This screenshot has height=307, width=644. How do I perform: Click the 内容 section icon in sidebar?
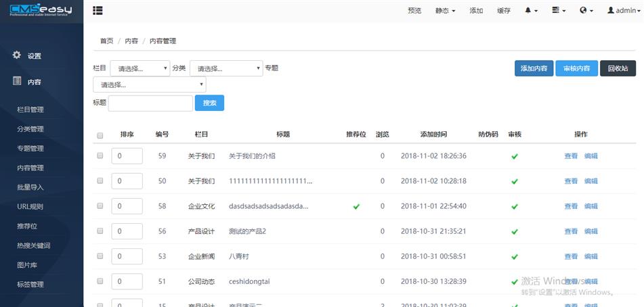(x=17, y=81)
